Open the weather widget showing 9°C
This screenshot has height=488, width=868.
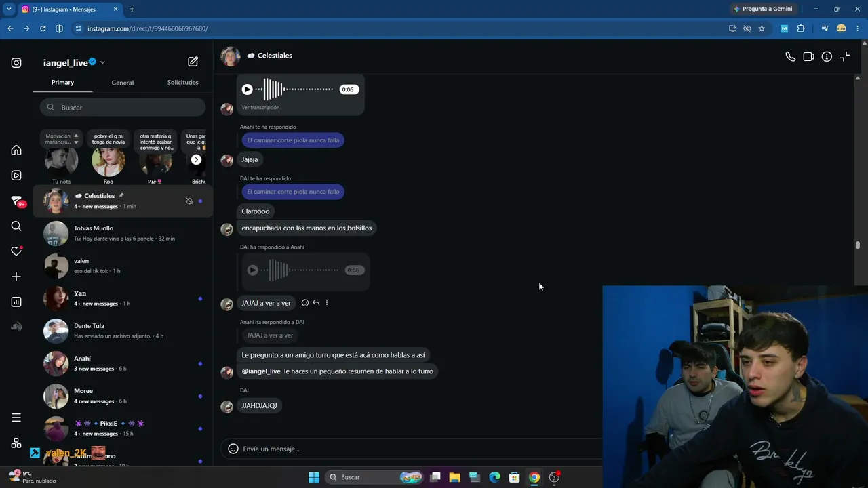pos(32,477)
